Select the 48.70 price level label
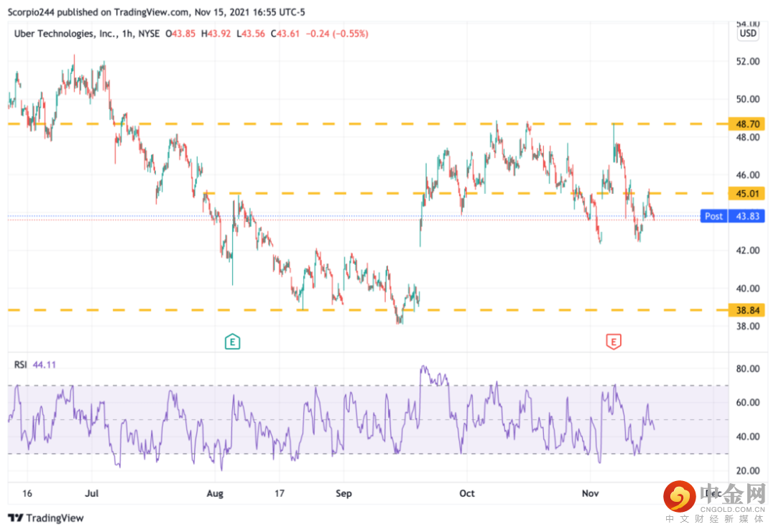776x532 pixels. pyautogui.click(x=747, y=123)
